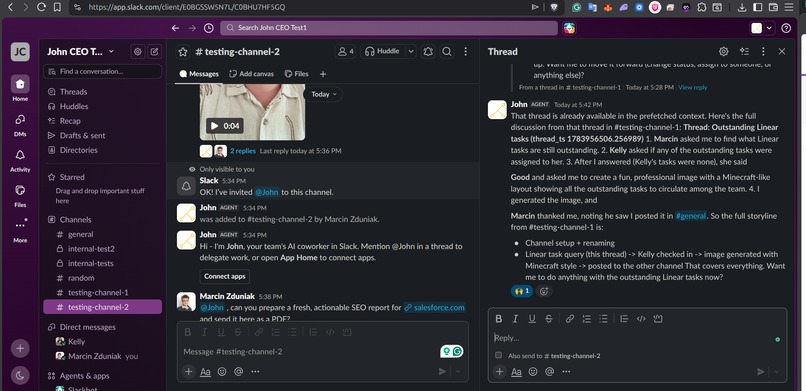Open Slack help question mark icon
The image size is (806, 391).
[786, 28]
